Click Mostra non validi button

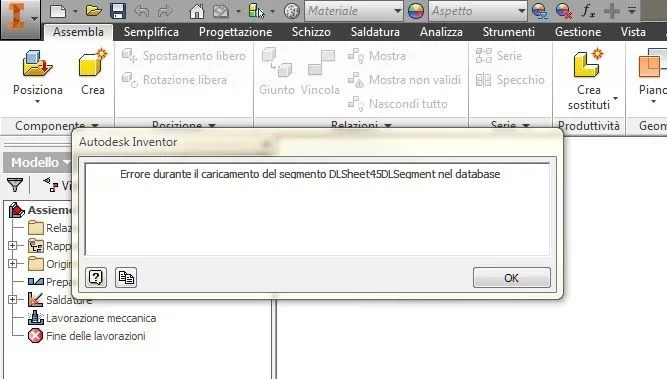tap(404, 80)
